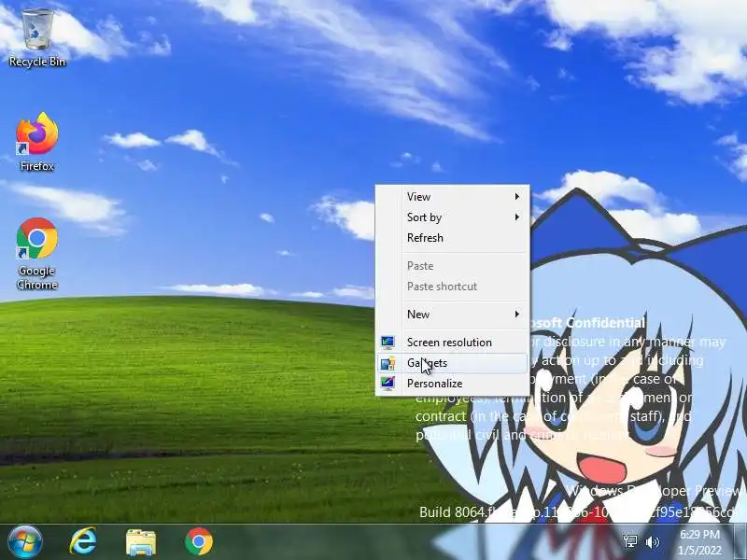
Task: Expand the New submenu arrow
Action: point(517,315)
